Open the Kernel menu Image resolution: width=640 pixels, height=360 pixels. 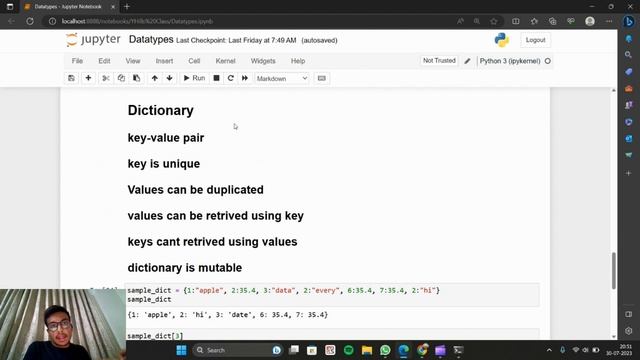coord(225,61)
